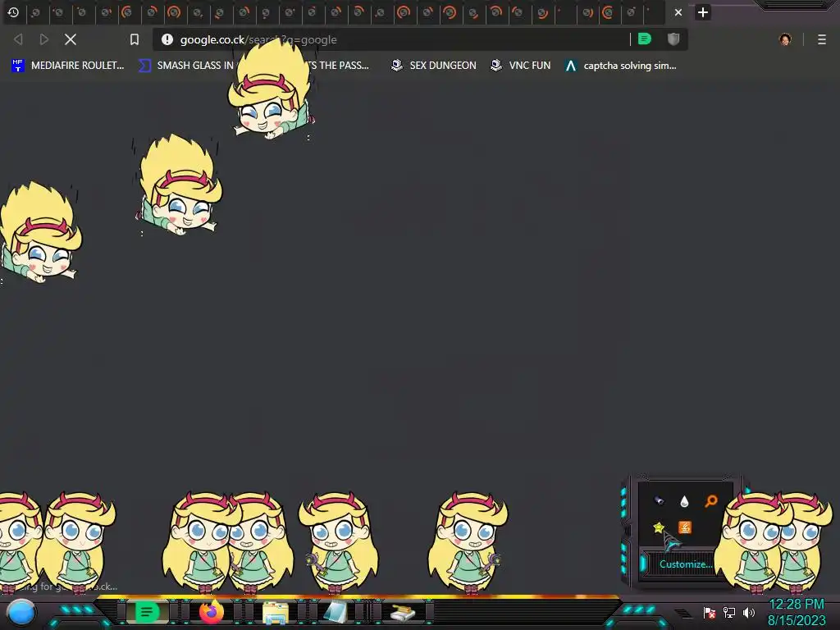
Task: Click the green extension icon in address bar
Action: [645, 39]
